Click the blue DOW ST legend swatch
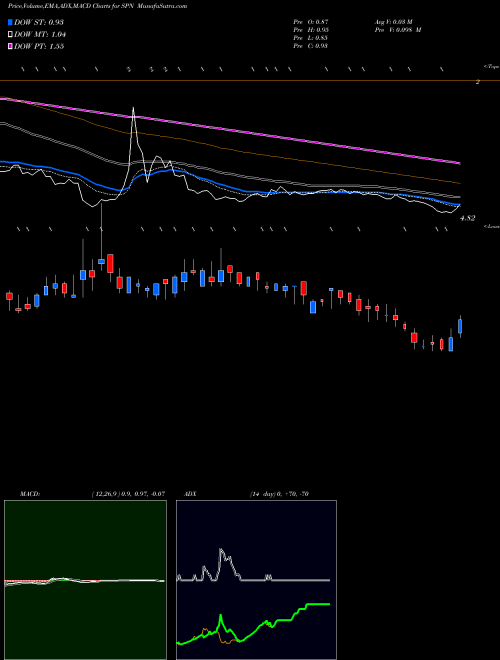This screenshot has width=500, height=660. (x=10, y=22)
